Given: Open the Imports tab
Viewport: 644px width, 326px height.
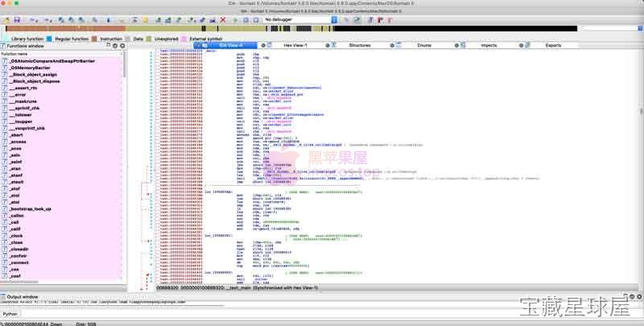Looking at the screenshot, I should (489, 45).
